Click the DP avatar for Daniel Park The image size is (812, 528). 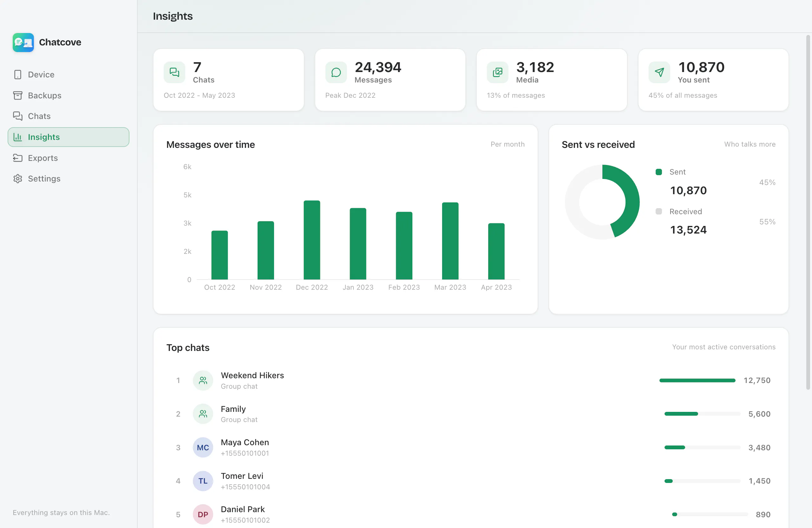pyautogui.click(x=203, y=514)
